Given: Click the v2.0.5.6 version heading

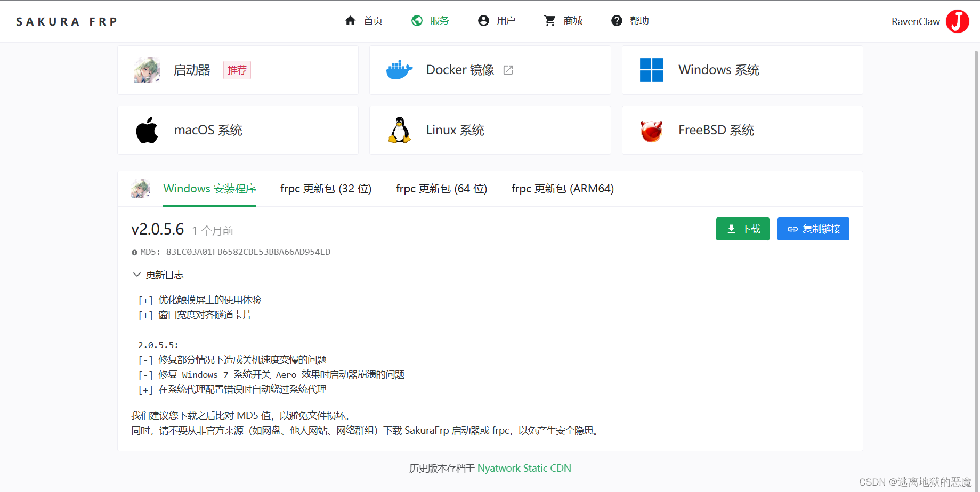Looking at the screenshot, I should click(x=158, y=229).
